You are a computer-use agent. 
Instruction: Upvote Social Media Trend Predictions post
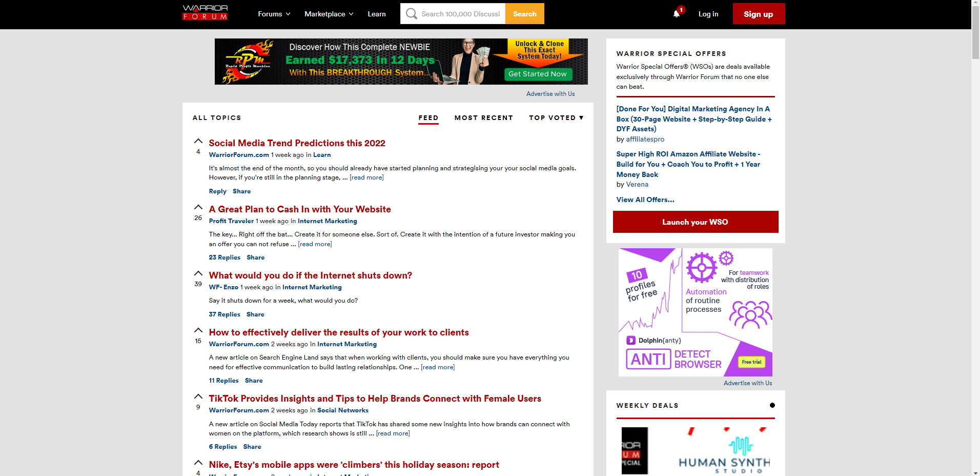(198, 141)
